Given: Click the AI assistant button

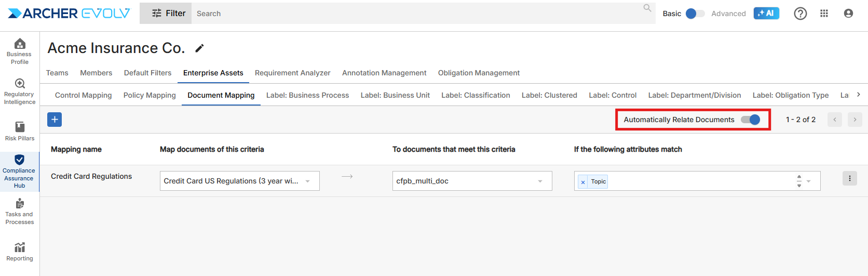Looking at the screenshot, I should pyautogui.click(x=766, y=14).
